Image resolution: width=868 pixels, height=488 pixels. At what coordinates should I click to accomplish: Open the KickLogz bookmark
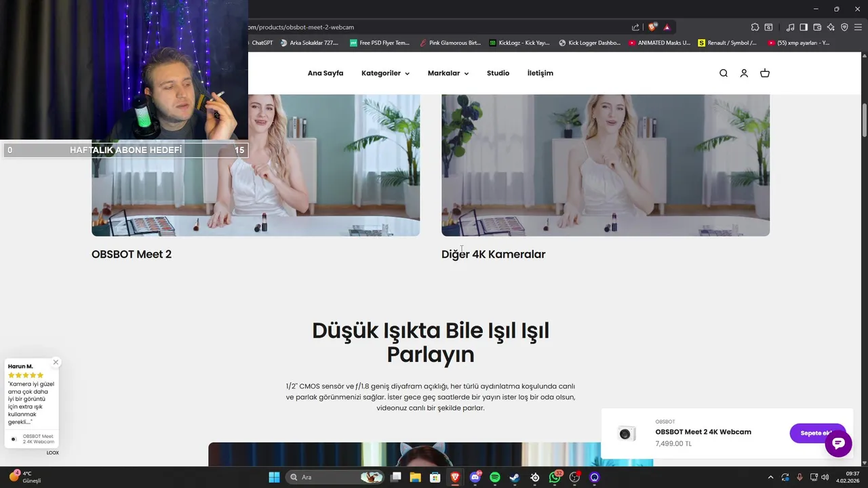click(519, 43)
